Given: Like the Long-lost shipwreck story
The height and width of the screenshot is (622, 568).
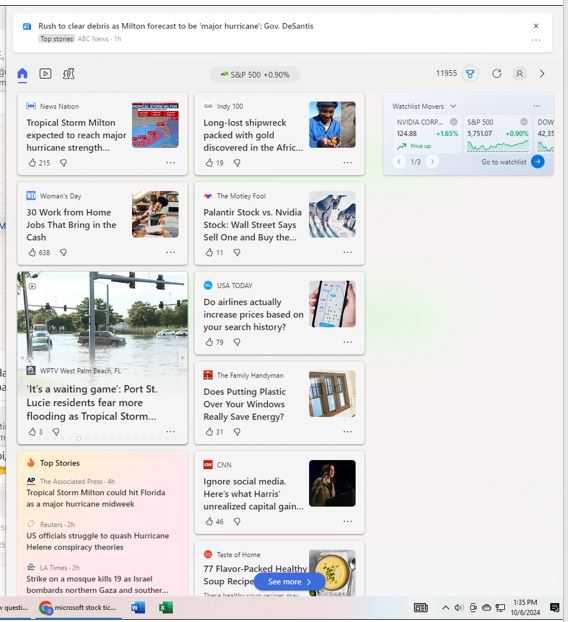Looking at the screenshot, I should [x=209, y=163].
